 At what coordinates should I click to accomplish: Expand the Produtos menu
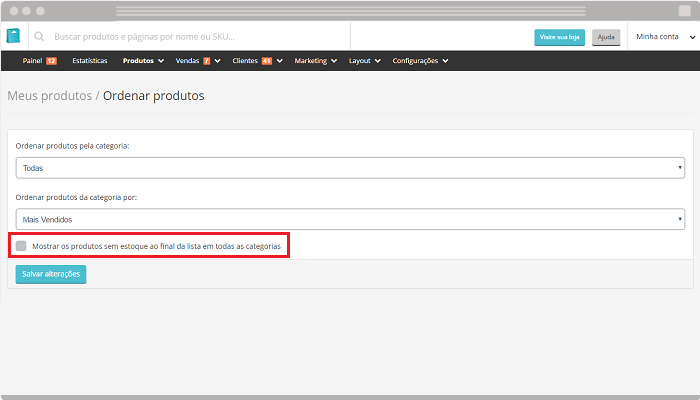pos(143,61)
